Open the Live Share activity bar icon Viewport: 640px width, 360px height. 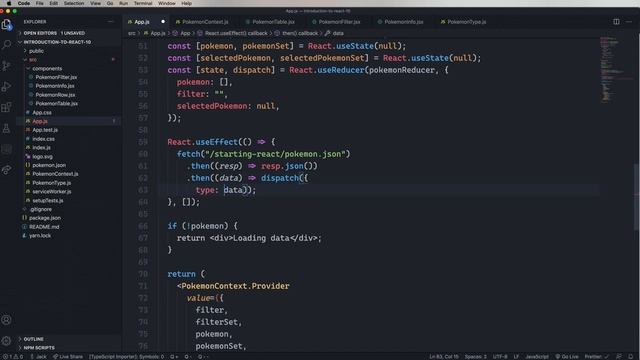coord(6,170)
